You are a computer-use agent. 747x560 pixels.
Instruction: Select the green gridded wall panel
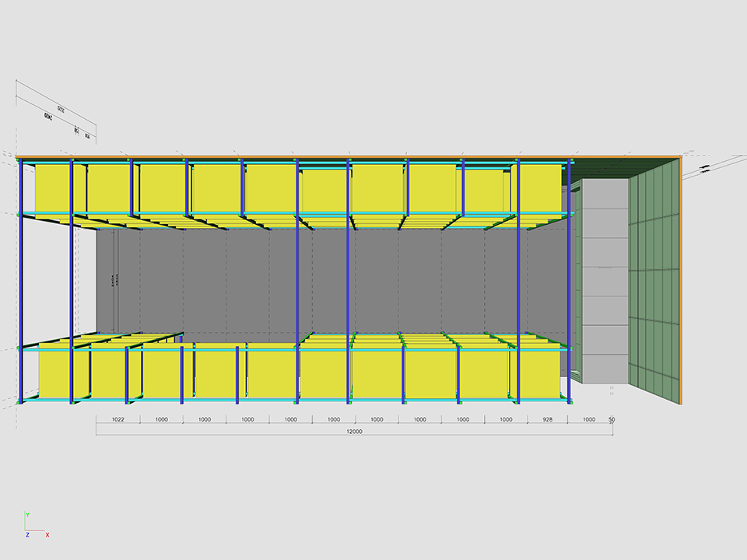tap(654, 280)
